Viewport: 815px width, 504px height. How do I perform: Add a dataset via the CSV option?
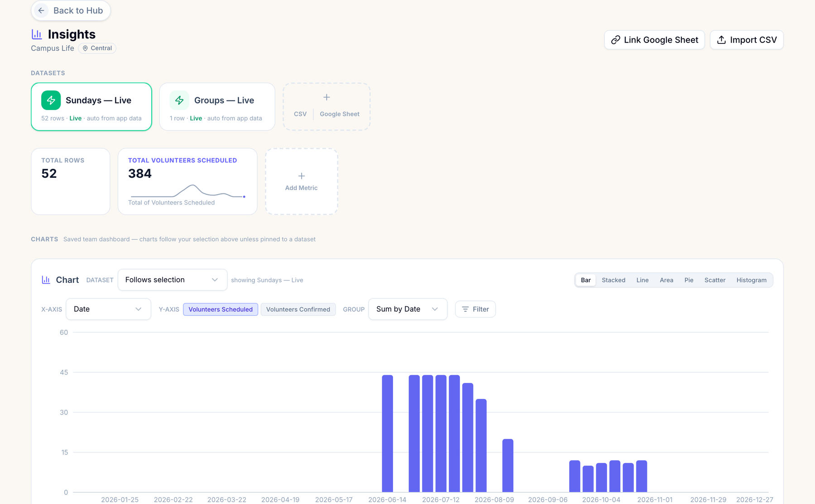(300, 114)
